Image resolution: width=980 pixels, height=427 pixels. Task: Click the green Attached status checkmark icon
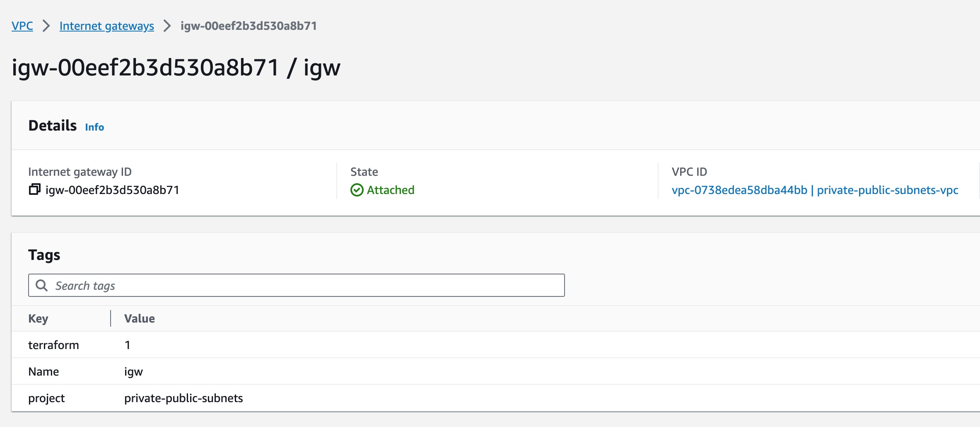(x=357, y=190)
